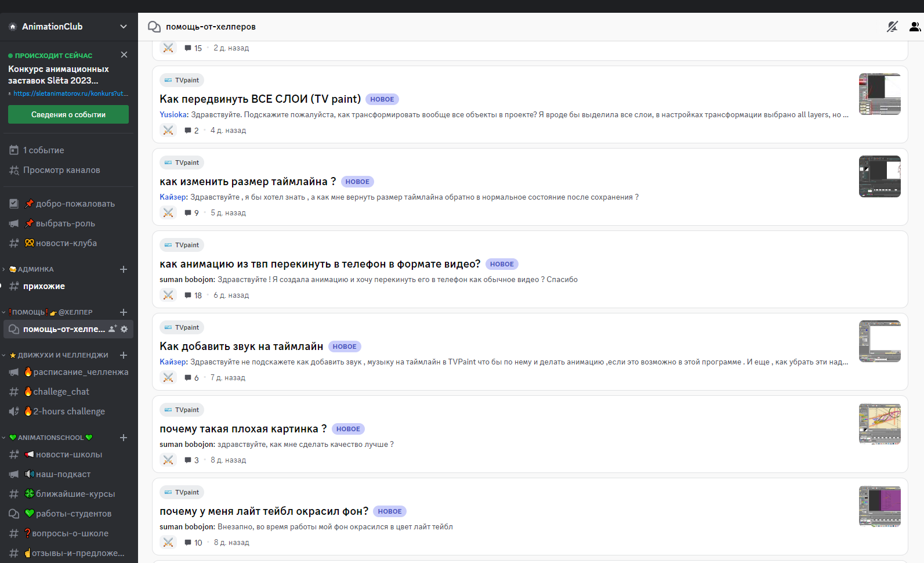924x563 pixels.
Task: Click TVpaint tag on добавить звук post
Action: click(182, 327)
